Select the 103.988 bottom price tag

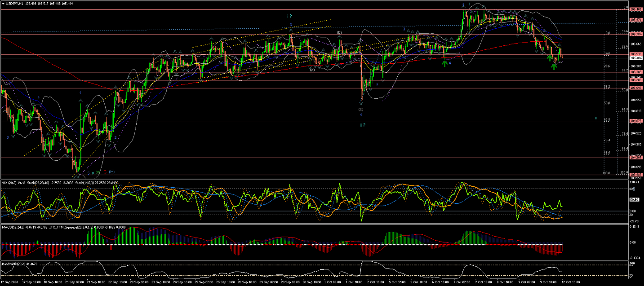click(635, 175)
